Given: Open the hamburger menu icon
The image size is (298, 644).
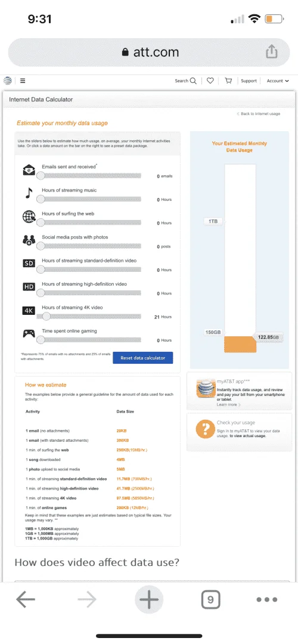Looking at the screenshot, I should [x=23, y=81].
